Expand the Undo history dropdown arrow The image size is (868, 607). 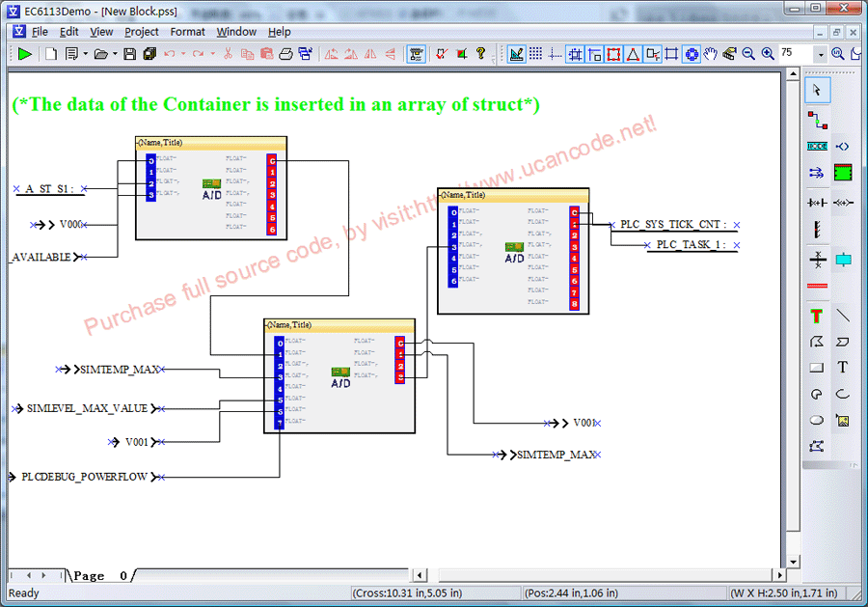tap(182, 54)
